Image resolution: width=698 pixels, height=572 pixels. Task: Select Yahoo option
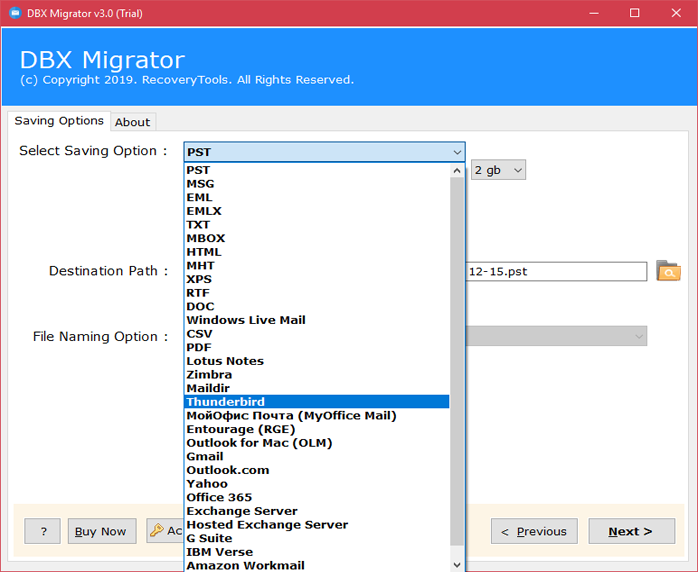tap(317, 484)
